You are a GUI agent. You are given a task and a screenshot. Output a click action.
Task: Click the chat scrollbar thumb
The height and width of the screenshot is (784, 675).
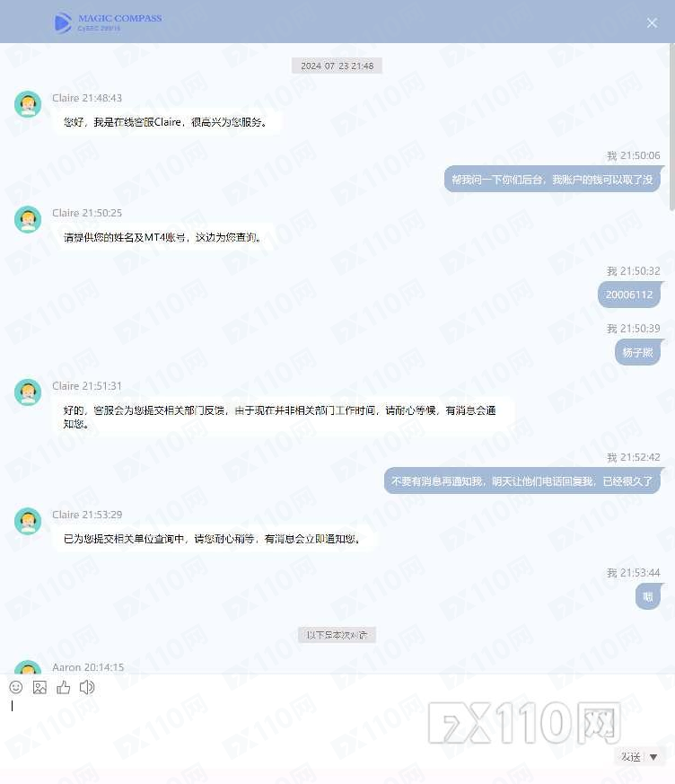[672, 128]
